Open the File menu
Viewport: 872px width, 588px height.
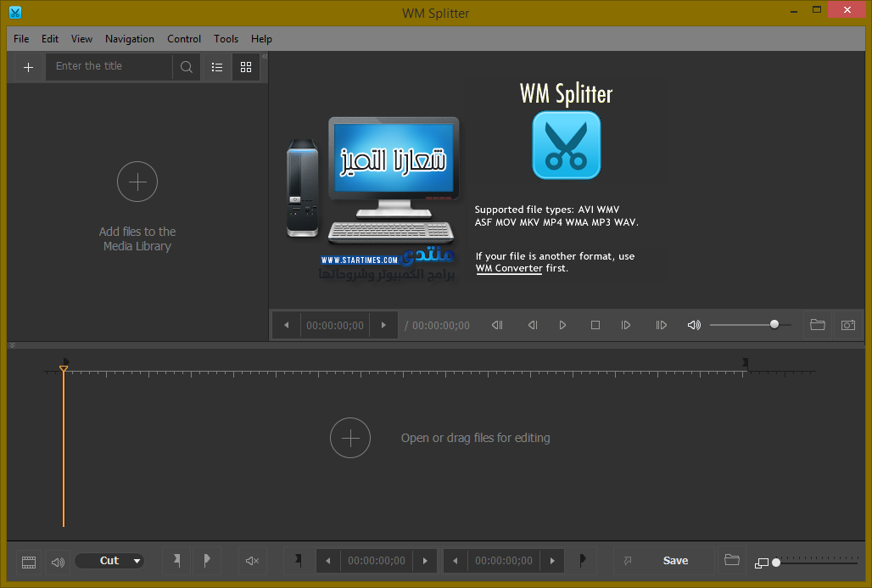pyautogui.click(x=21, y=39)
